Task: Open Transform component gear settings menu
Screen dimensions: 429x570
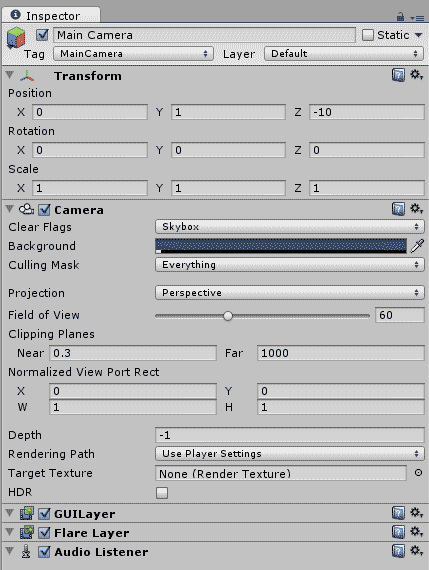Action: pos(416,75)
